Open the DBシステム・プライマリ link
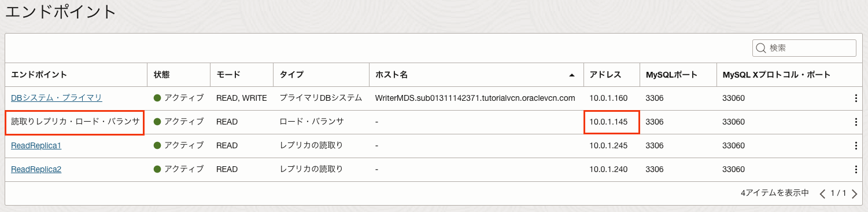 point(57,98)
